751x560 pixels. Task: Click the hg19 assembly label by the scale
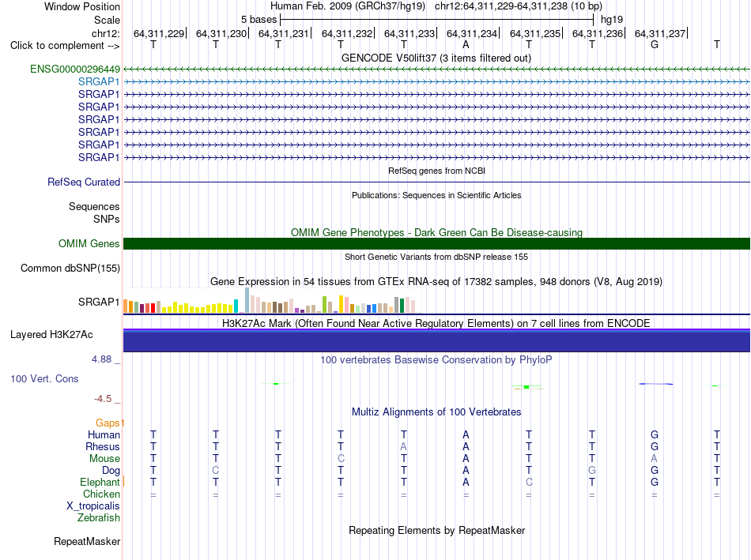(x=612, y=20)
